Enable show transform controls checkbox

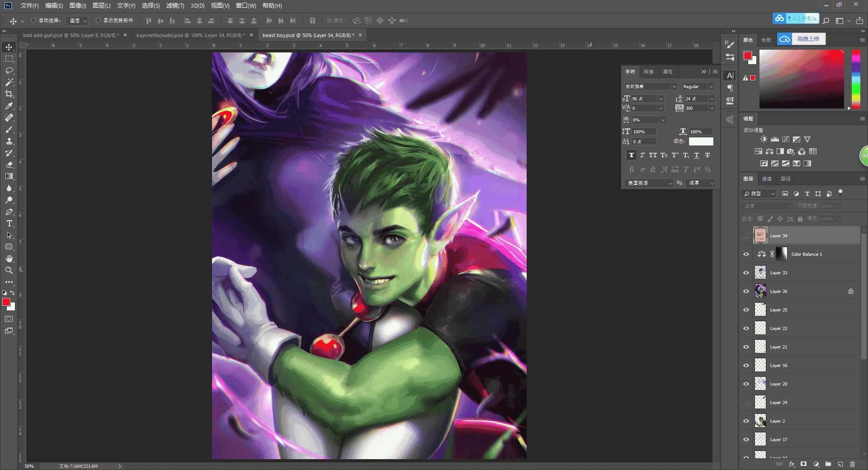tap(98, 20)
